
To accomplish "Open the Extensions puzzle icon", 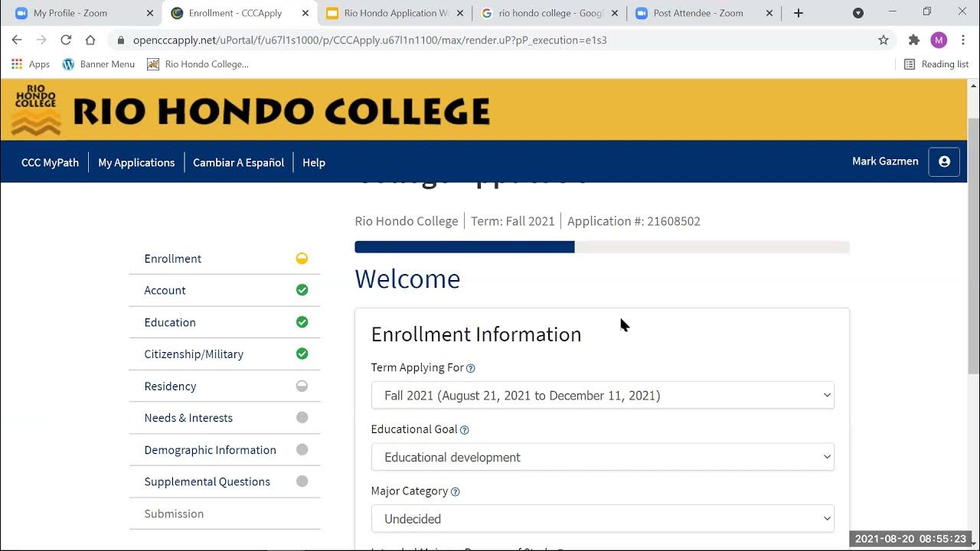I will pyautogui.click(x=913, y=40).
